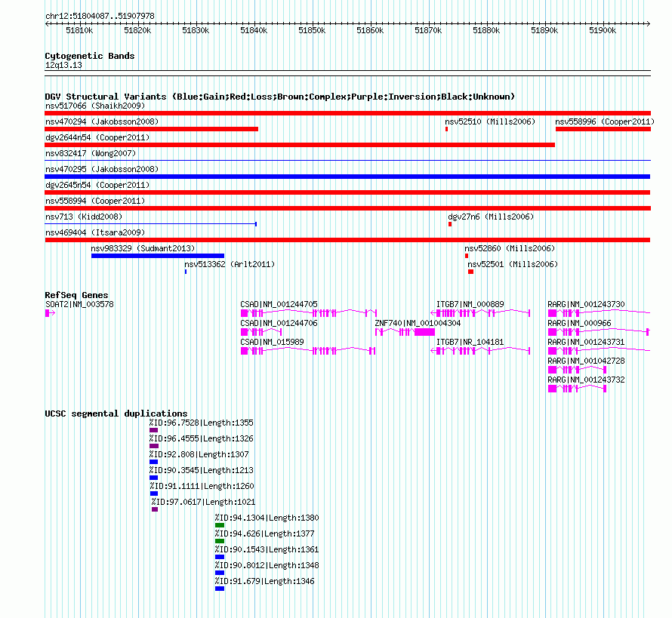Click the 51810k scale tick label

[x=79, y=30]
